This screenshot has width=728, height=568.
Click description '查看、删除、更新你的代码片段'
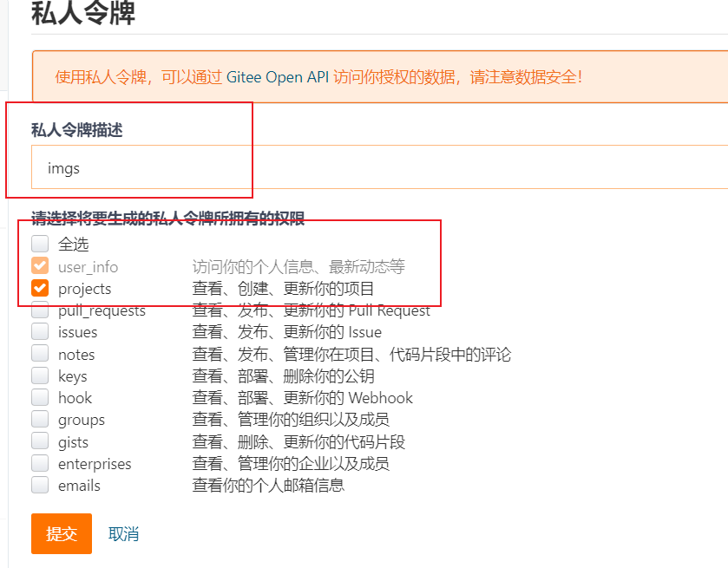pos(298,441)
